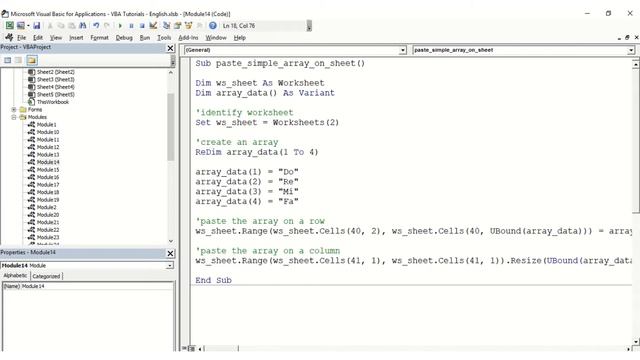Image resolution: width=640 pixels, height=360 pixels.
Task: Open the paste_simple_array_on_sheet procedure dropdown
Action: coord(631,50)
